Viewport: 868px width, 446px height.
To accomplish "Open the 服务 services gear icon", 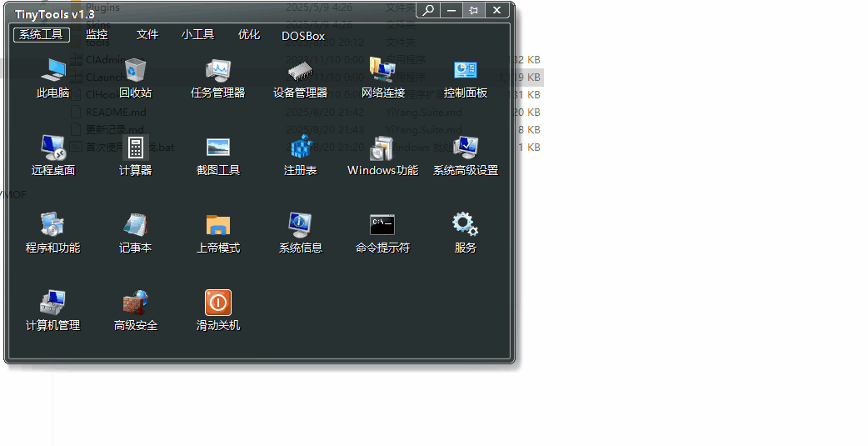I will click(x=465, y=226).
